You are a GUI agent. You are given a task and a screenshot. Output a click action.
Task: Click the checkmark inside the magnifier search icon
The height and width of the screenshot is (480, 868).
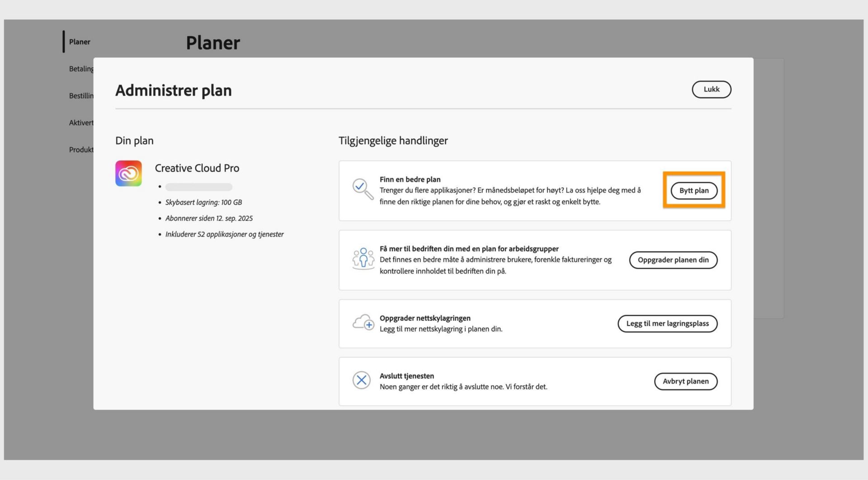[359, 186]
